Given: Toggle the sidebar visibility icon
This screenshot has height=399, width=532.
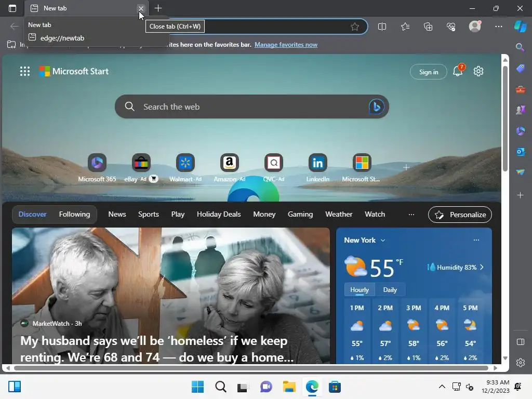Looking at the screenshot, I should [x=520, y=342].
